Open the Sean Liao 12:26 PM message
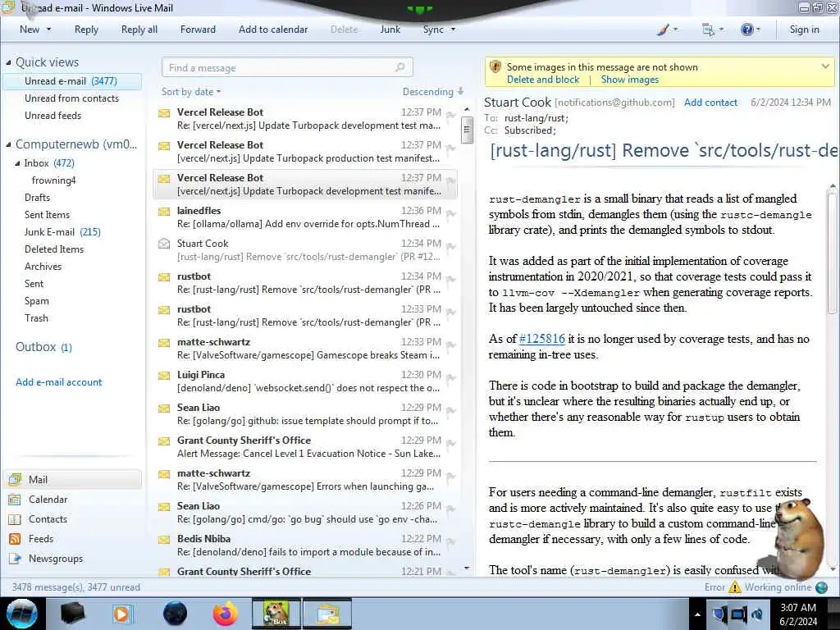The width and height of the screenshot is (840, 630). click(x=305, y=512)
